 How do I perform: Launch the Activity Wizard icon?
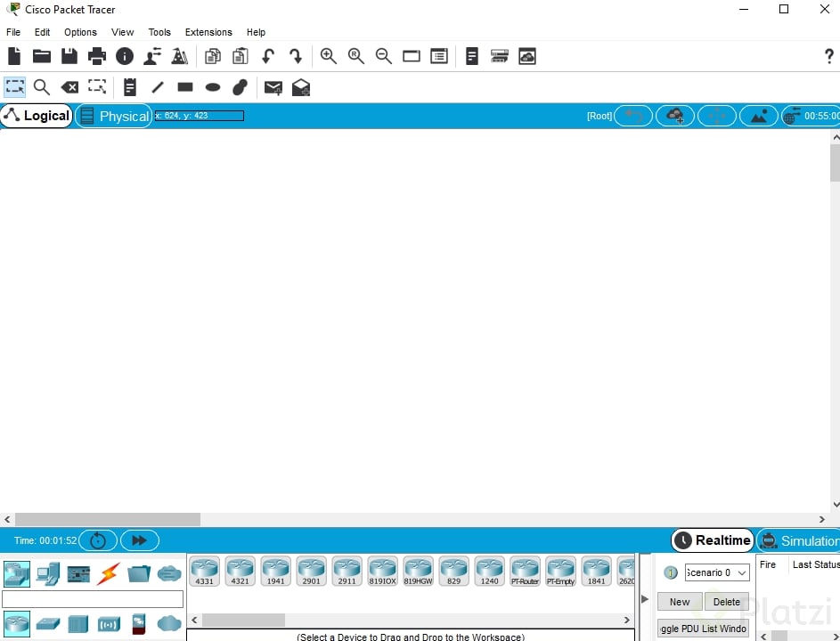(x=152, y=56)
